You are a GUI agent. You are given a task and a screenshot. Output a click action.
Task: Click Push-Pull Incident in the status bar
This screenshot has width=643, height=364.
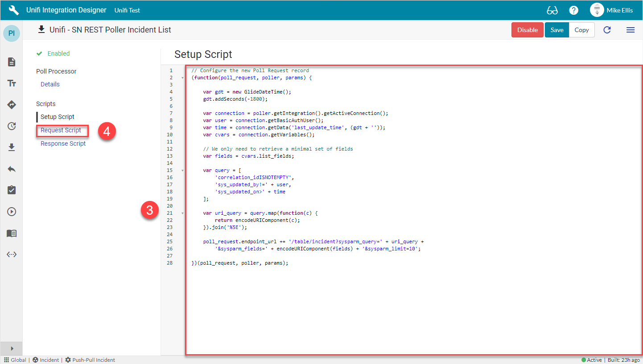pos(94,360)
